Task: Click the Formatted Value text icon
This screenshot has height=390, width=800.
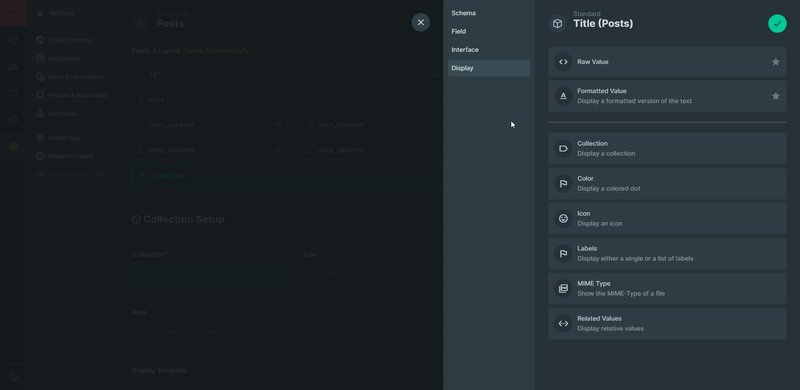Action: coord(563,96)
